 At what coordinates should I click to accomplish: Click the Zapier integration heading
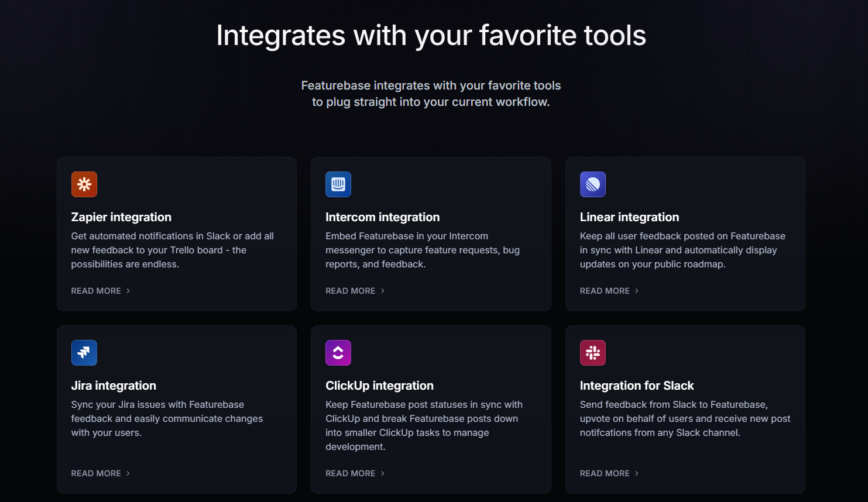pos(121,217)
